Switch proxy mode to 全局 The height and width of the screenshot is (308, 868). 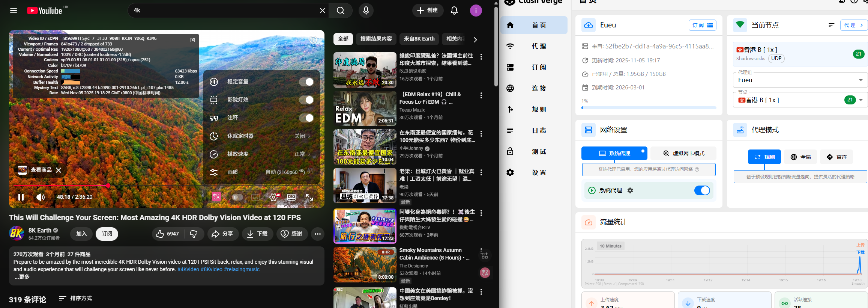800,157
